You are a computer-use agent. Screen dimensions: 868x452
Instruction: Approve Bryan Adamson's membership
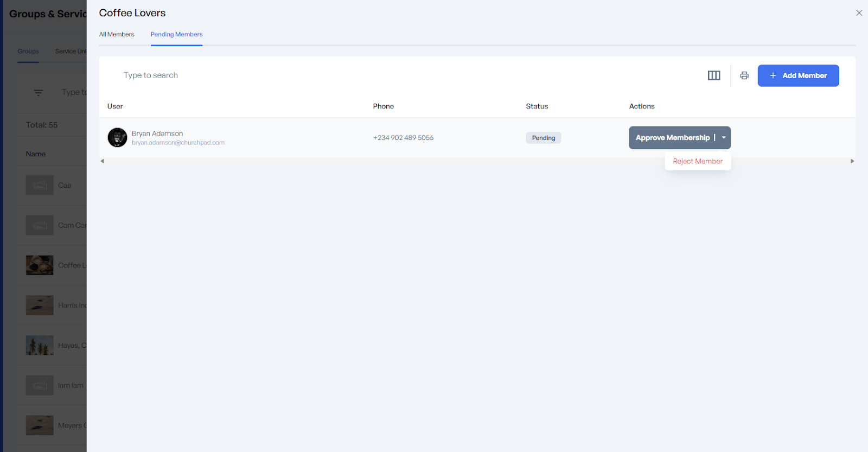672,138
